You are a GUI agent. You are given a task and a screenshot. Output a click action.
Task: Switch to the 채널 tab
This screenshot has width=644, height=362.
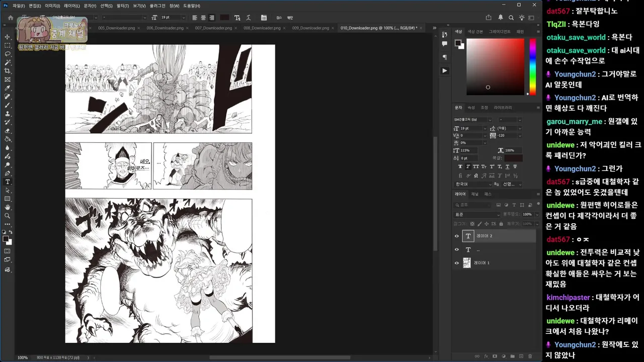pos(475,194)
